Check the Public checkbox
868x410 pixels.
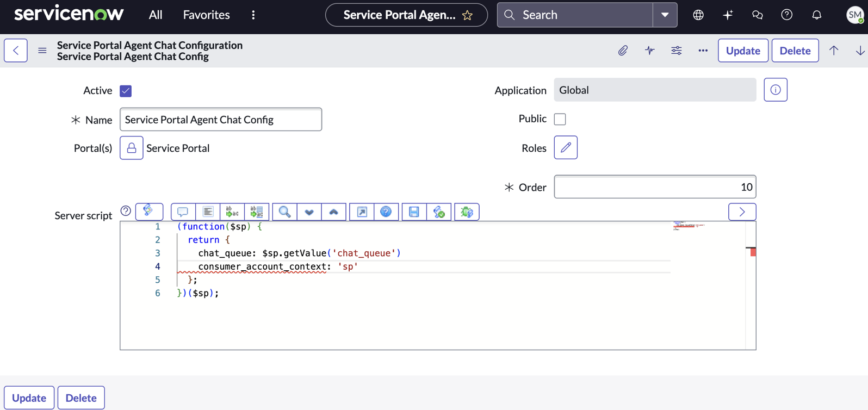point(560,119)
